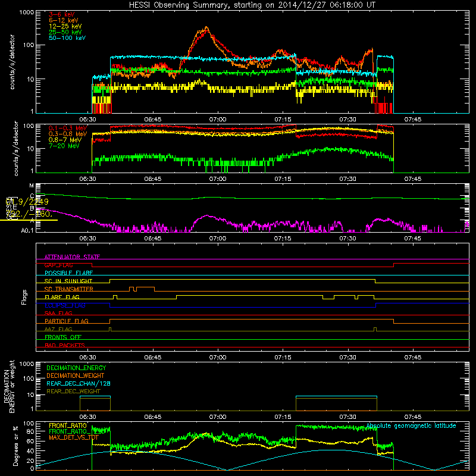Click the REAR_DEC_CHAN/128 legend label
The width and height of the screenshot is (476, 476).
point(79,383)
